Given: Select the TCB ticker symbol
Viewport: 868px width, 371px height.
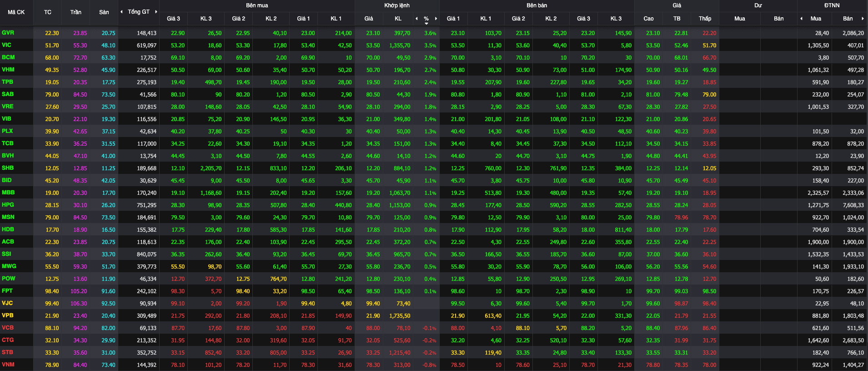Looking at the screenshot, I should (8, 143).
